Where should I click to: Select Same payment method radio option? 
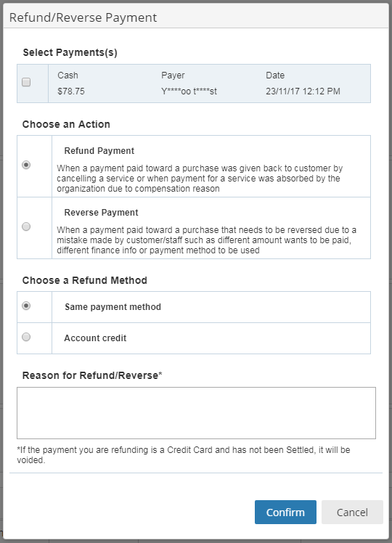26,306
